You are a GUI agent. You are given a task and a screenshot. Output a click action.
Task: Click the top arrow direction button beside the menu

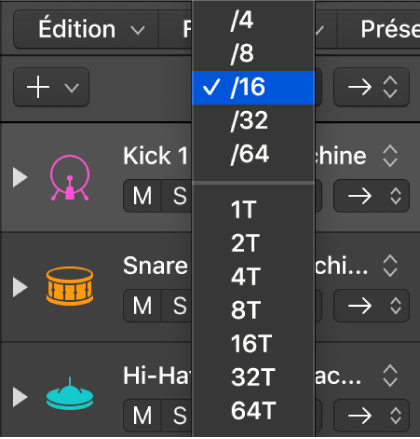[x=371, y=87]
